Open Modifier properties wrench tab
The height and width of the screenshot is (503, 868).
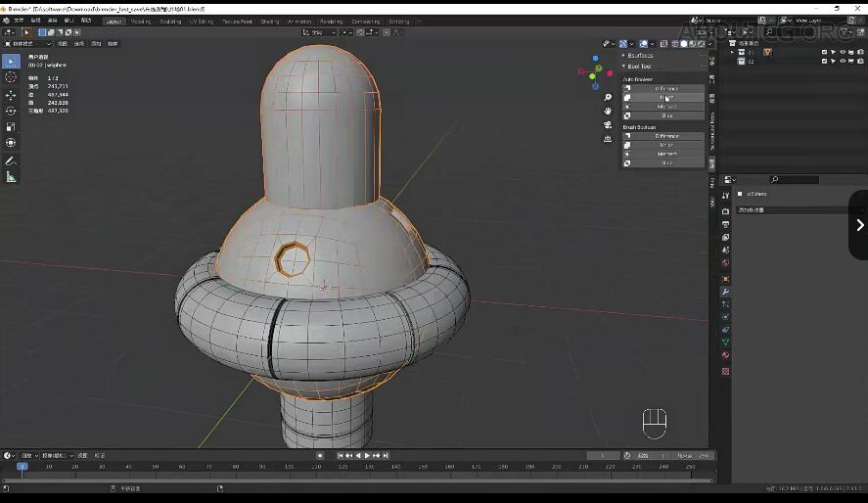click(725, 292)
